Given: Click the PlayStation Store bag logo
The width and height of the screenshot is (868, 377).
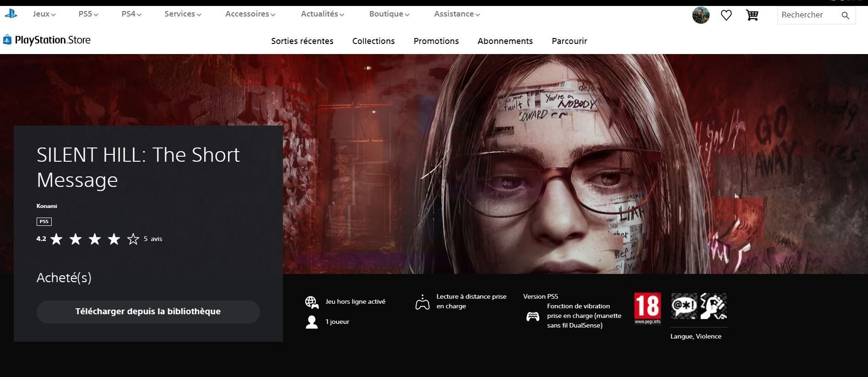Looking at the screenshot, I should click(7, 40).
